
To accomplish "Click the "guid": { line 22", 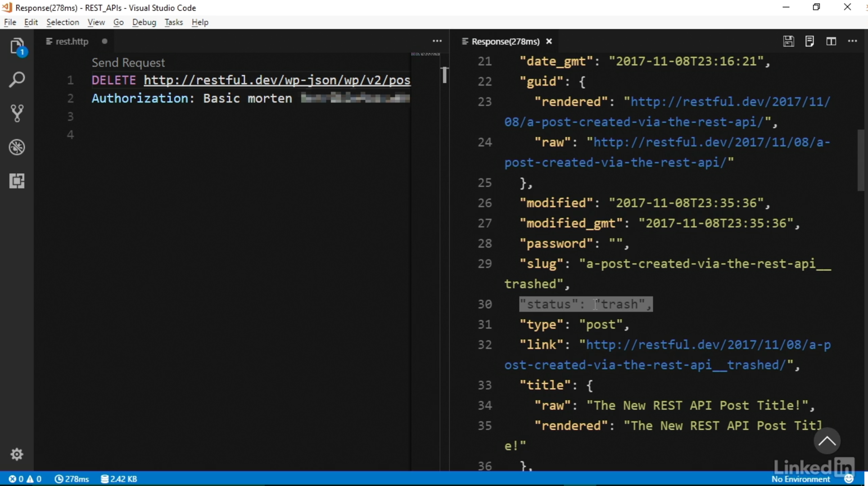I will 552,81.
